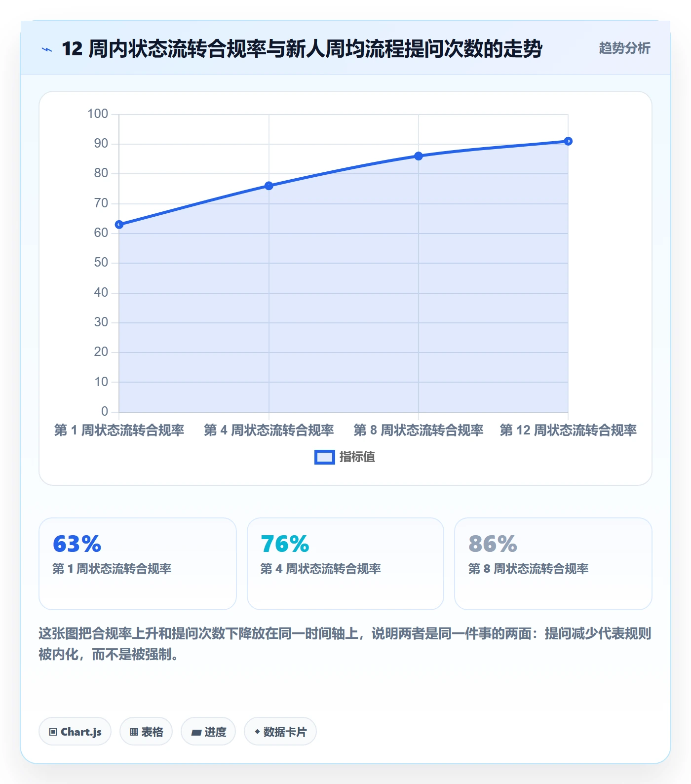Click the grid icon in 表格 chip
The image size is (691, 784).
(134, 732)
